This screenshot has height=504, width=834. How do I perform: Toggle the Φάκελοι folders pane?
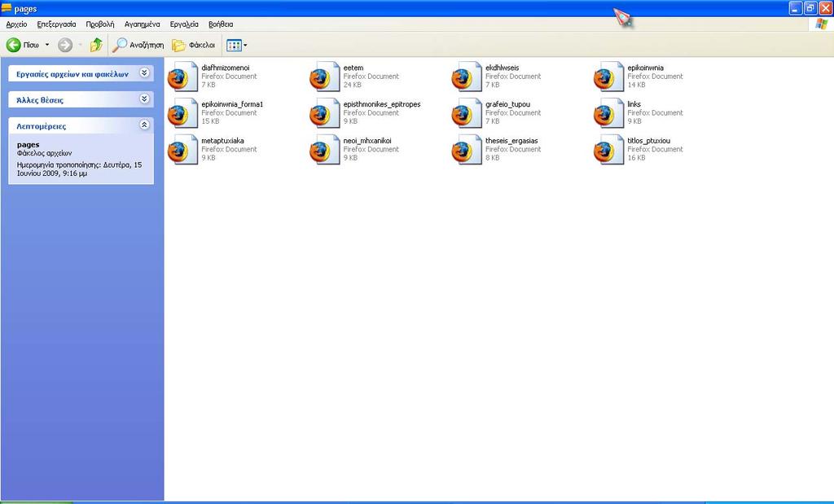[x=194, y=46]
